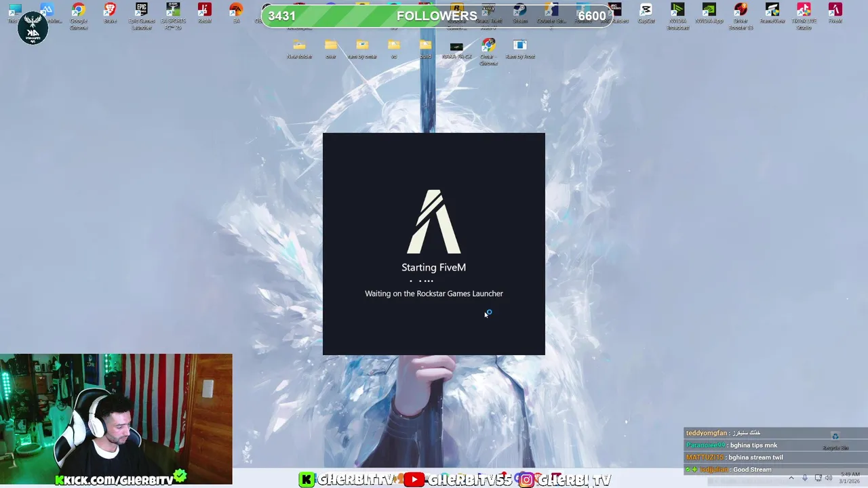Click 'bghina stream twil' chat message
Image resolution: width=868 pixels, height=488 pixels.
pos(755,457)
